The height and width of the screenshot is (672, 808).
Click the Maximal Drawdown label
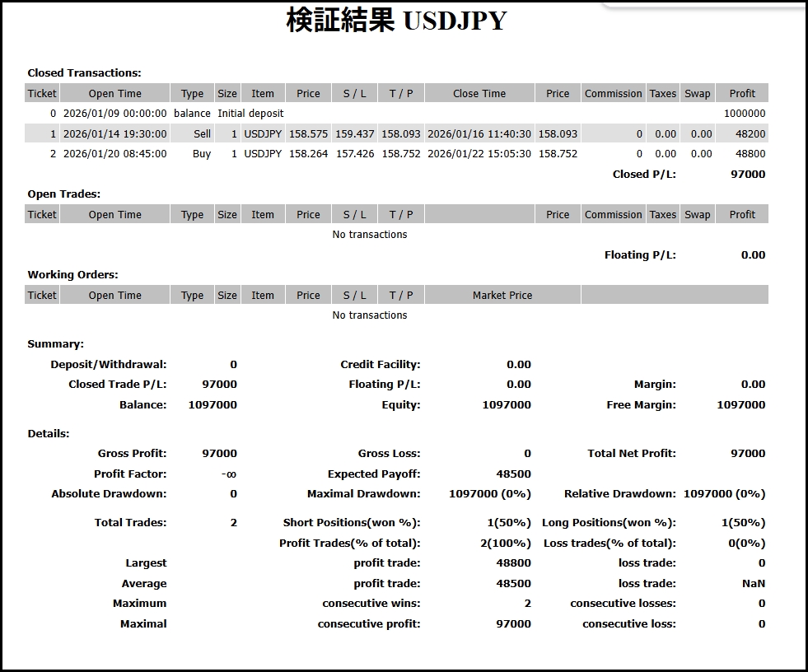coord(363,494)
